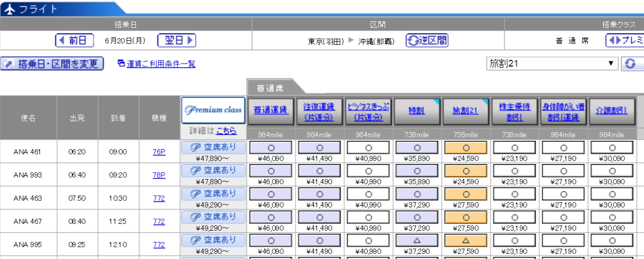The height and width of the screenshot is (259, 644).
Task: Select ANA 461 介護割引 ¥30,090 seat
Action: pyautogui.click(x=611, y=148)
